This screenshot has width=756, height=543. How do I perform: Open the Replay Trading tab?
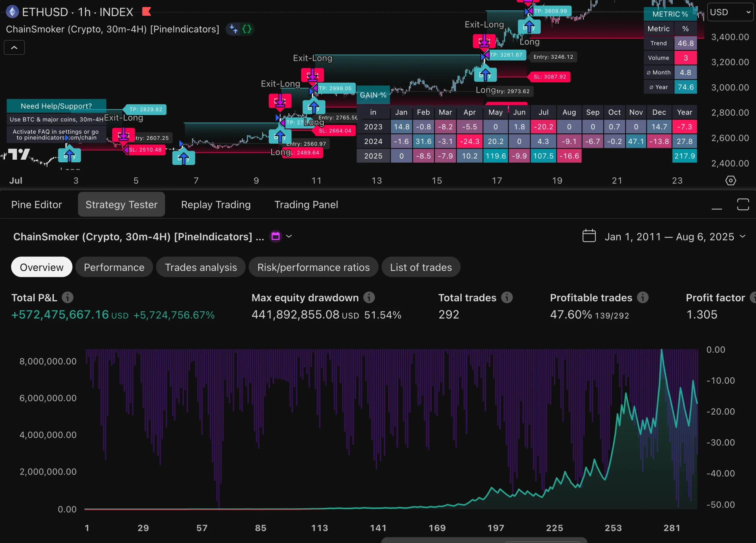click(x=216, y=204)
